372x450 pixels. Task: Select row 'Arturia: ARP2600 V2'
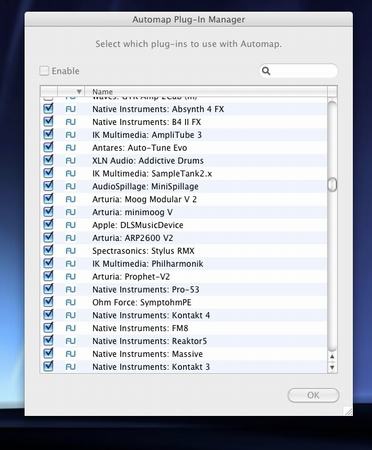(184, 238)
